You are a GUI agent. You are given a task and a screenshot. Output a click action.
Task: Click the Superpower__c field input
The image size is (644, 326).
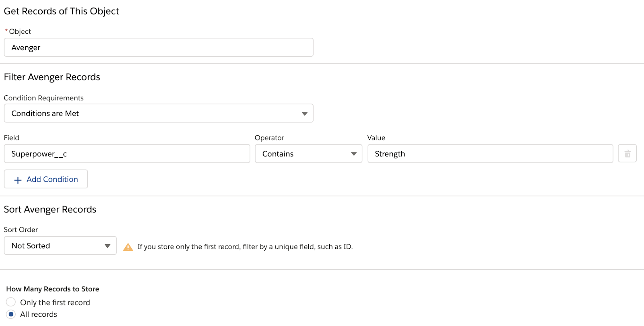coord(127,154)
